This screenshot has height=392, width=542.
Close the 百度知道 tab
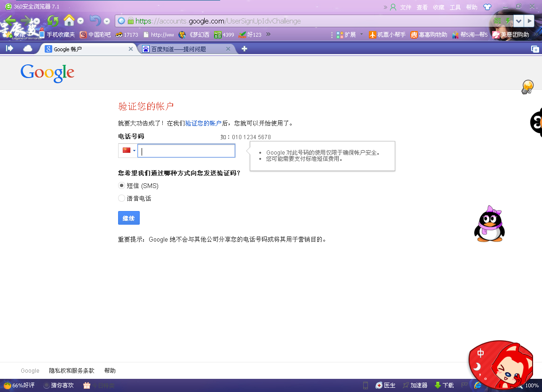click(x=228, y=49)
